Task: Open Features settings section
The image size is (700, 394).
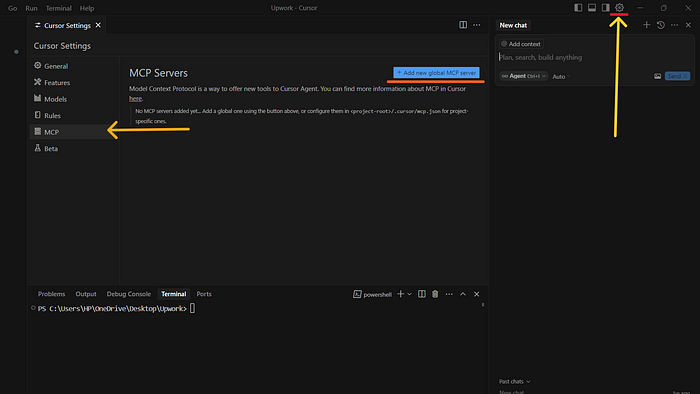Action: click(x=74, y=83)
